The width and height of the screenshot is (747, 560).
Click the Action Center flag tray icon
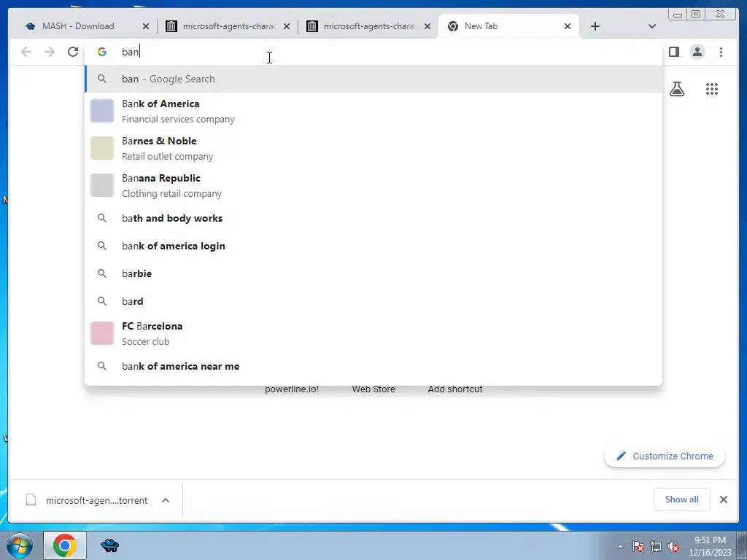pyautogui.click(x=638, y=547)
